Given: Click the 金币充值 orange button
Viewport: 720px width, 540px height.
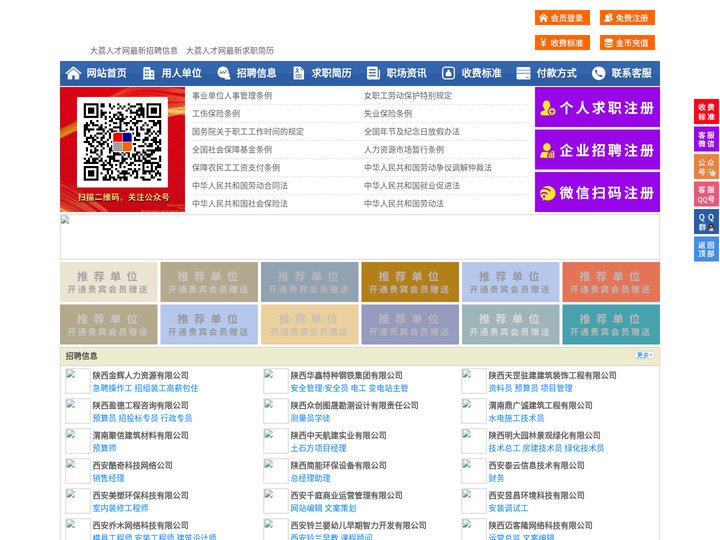Looking at the screenshot, I should 627,43.
